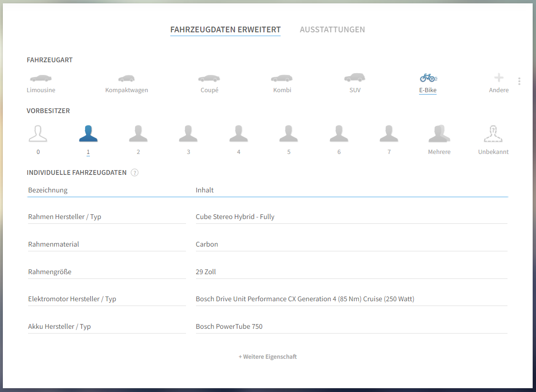536x392 pixels.
Task: Select the Limousine vehicle type icon
Action: click(41, 78)
